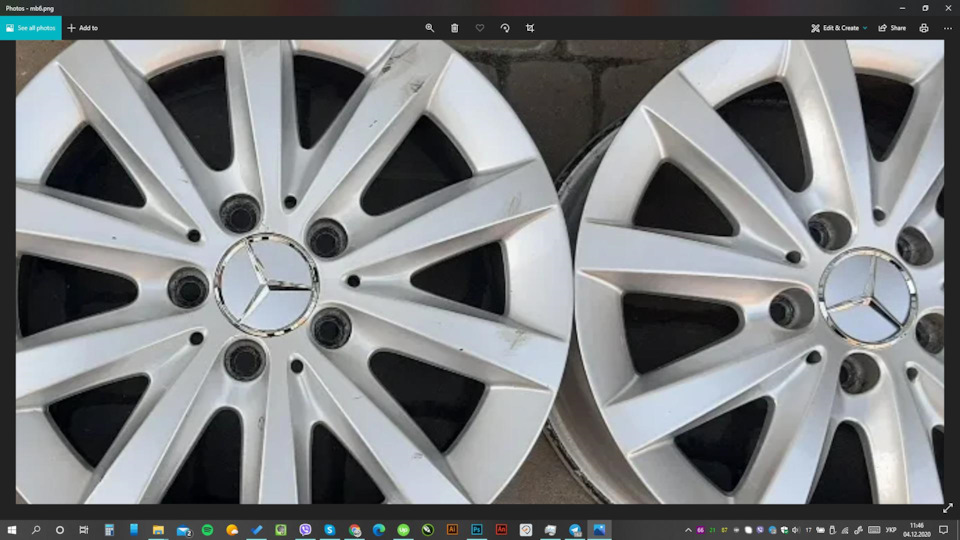
Task: Launch Calculator from the taskbar
Action: [109, 530]
